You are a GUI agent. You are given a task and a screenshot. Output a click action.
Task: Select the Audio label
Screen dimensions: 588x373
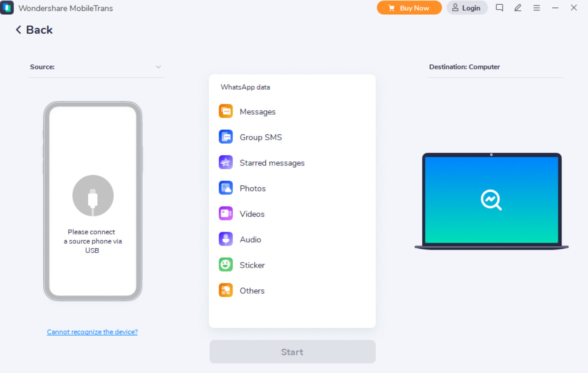click(x=250, y=240)
